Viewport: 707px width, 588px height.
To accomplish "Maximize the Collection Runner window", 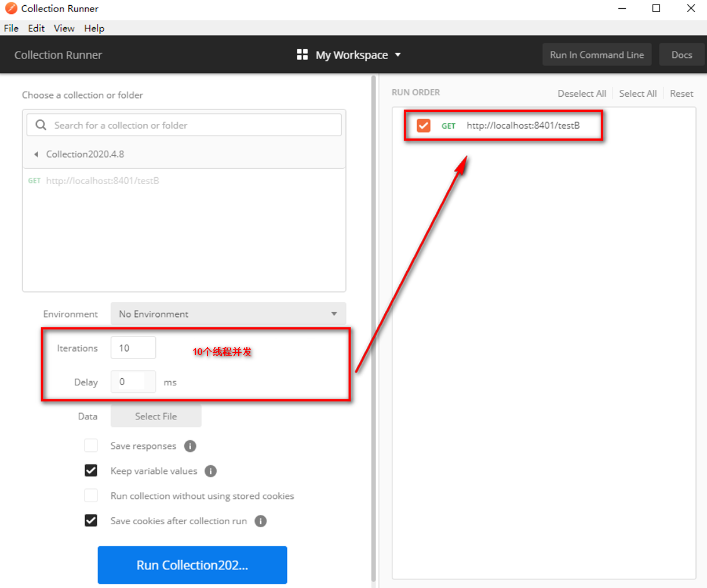I will (656, 8).
